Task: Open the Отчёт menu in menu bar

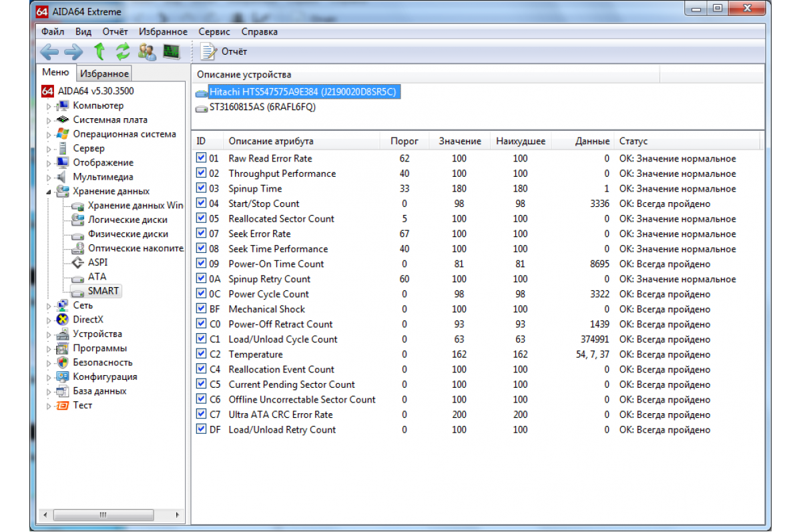Action: [115, 31]
